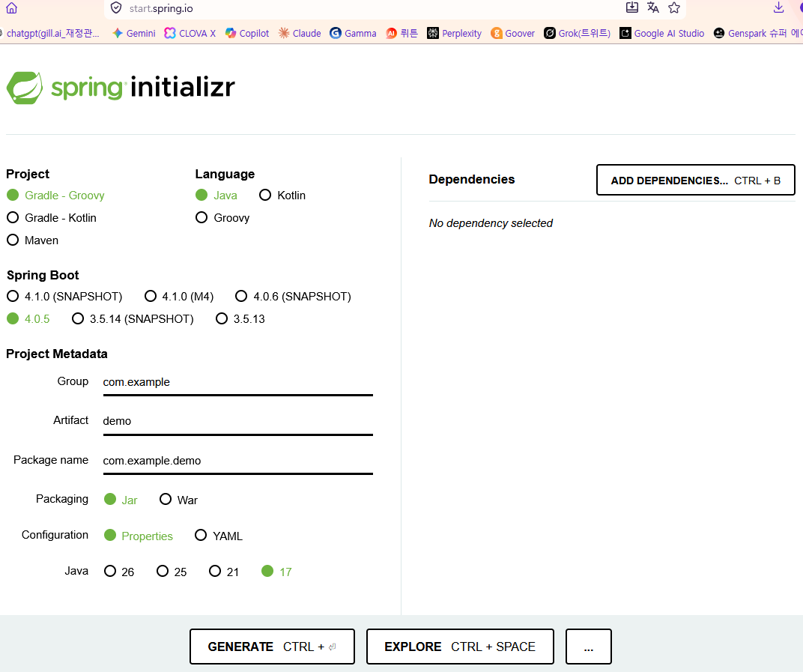This screenshot has width=803, height=672.
Task: Select Maven project type
Action: pos(32,240)
